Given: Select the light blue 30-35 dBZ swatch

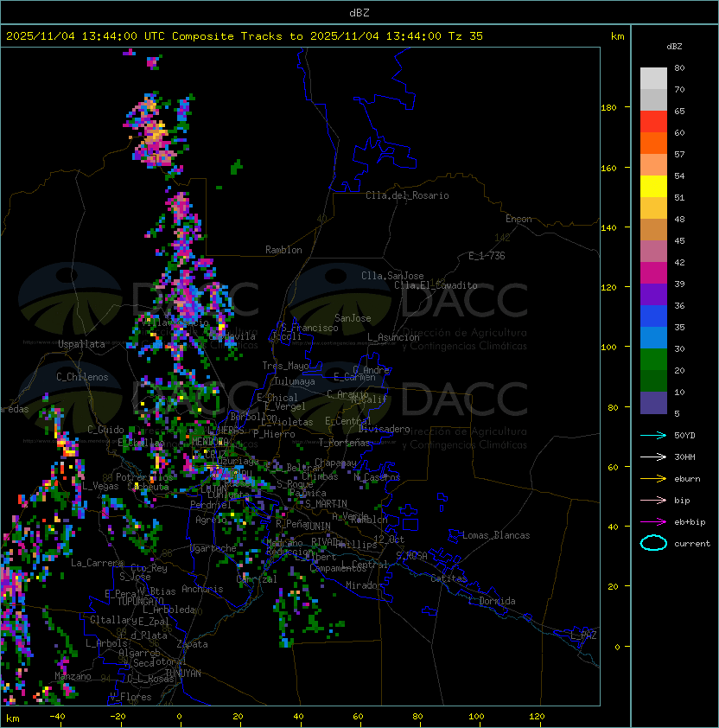Looking at the screenshot, I should click(x=653, y=338).
